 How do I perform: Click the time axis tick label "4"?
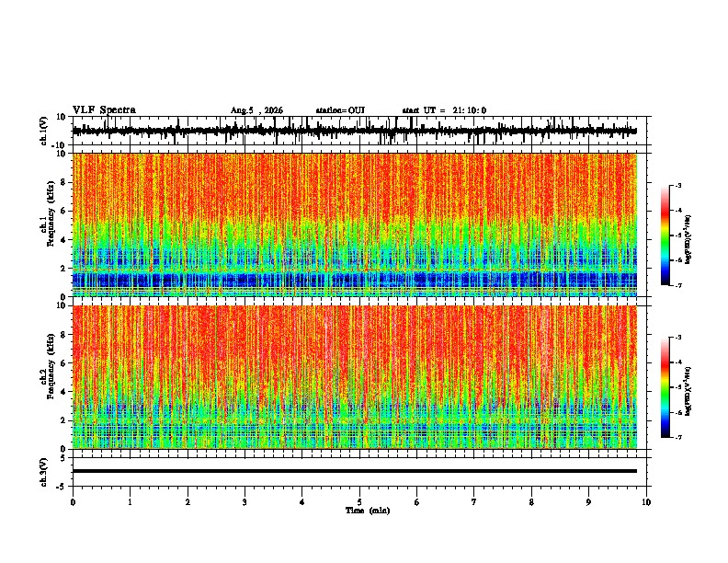302,502
